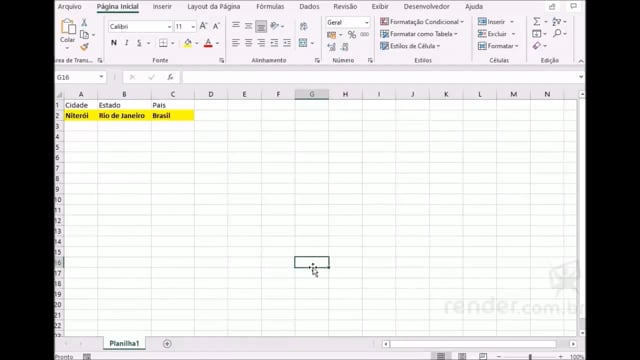The image size is (640, 360).
Task: Open the Layout da Página tab
Action: 213,7
